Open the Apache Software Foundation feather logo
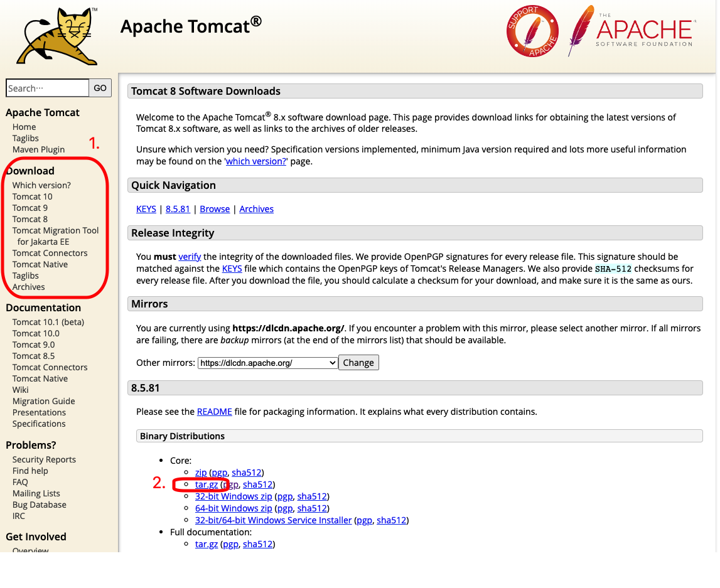The height and width of the screenshot is (588, 720). tap(632, 31)
